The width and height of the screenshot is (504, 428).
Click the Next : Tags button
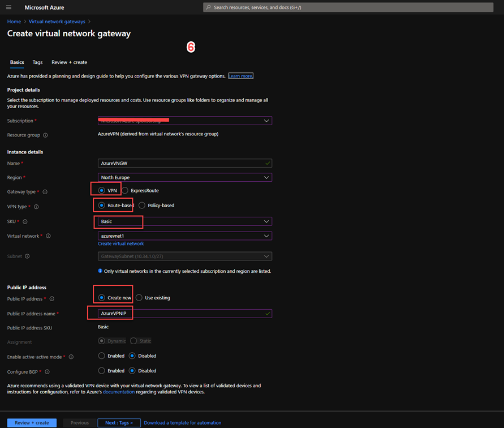point(119,422)
